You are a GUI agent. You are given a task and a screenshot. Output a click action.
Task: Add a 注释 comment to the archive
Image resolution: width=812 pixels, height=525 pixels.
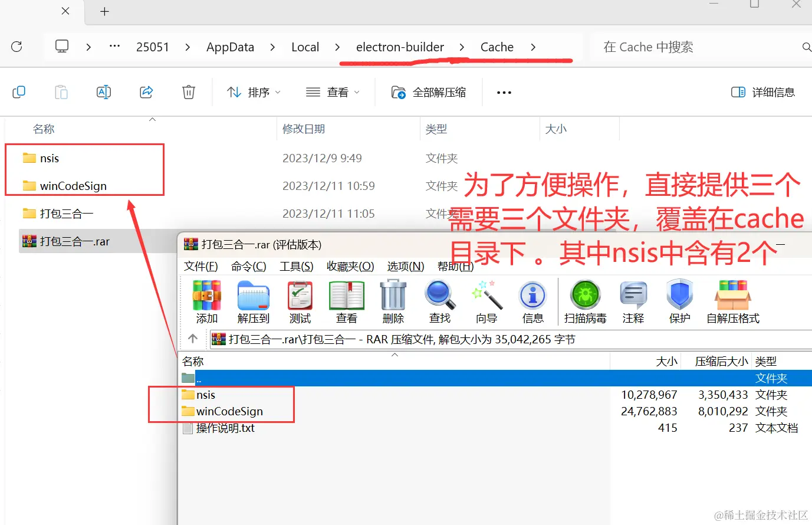tap(633, 301)
